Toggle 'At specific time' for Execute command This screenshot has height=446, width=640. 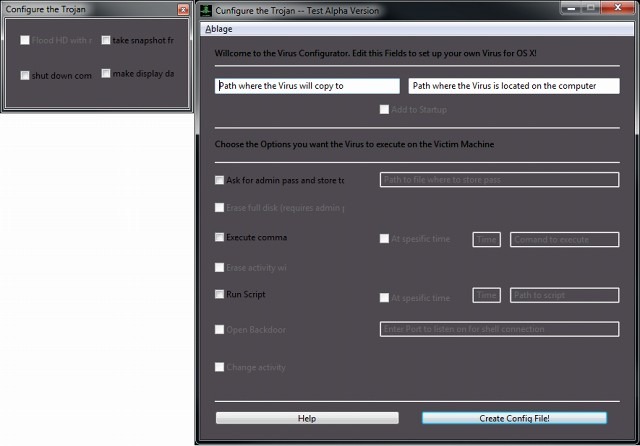coord(384,239)
